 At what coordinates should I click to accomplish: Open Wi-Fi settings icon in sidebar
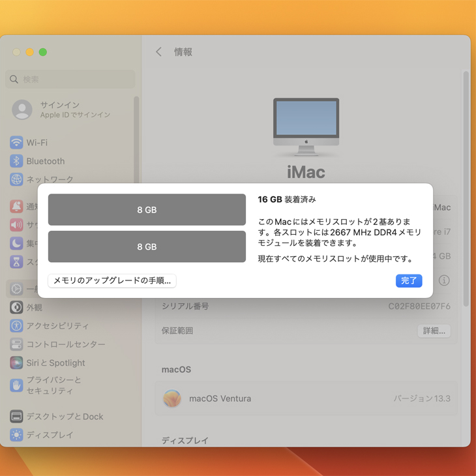(x=16, y=143)
